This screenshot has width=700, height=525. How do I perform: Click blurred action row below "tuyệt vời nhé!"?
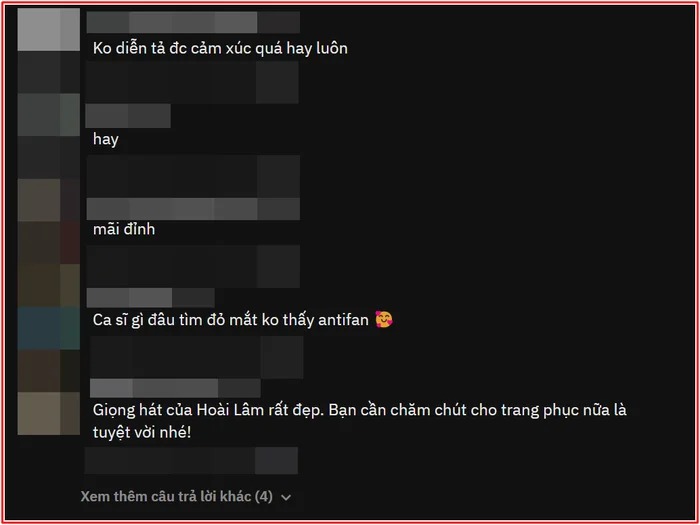click(191, 460)
